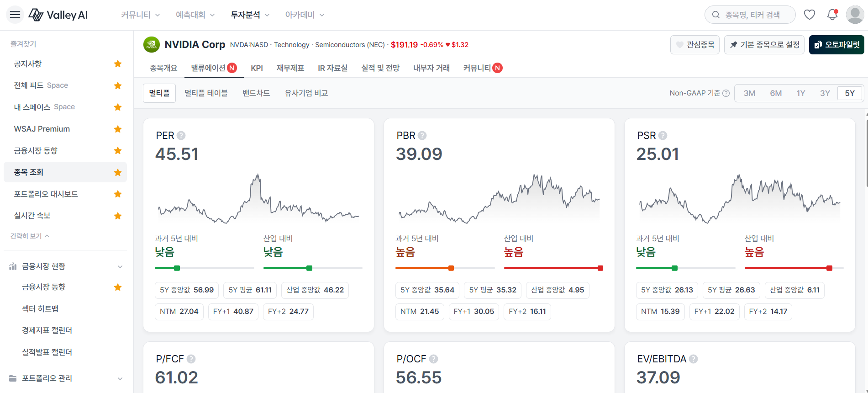This screenshot has height=393, width=868.
Task: Open the notifications bell icon
Action: click(x=832, y=15)
